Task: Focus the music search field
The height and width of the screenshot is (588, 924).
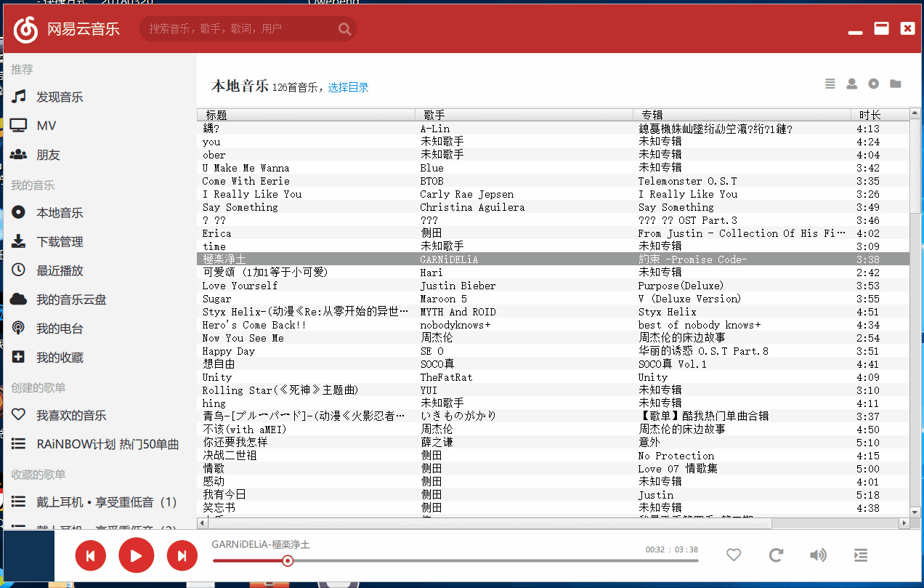Action: (248, 29)
